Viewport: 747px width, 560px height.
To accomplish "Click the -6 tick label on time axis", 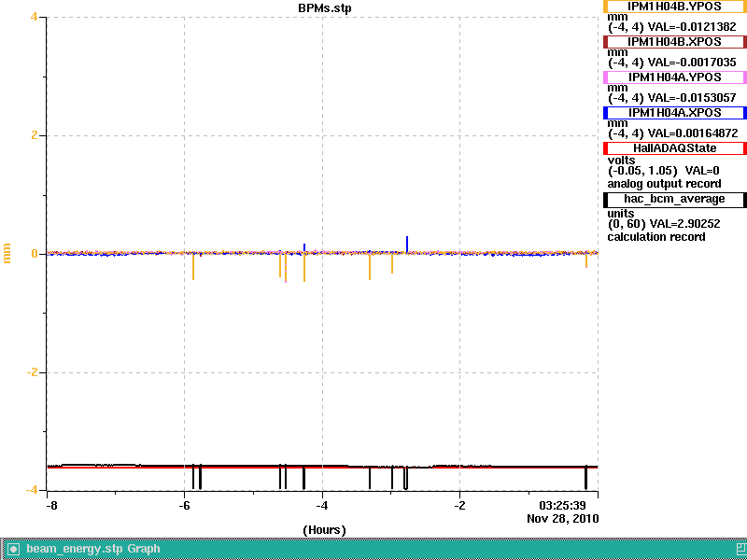I will point(184,505).
